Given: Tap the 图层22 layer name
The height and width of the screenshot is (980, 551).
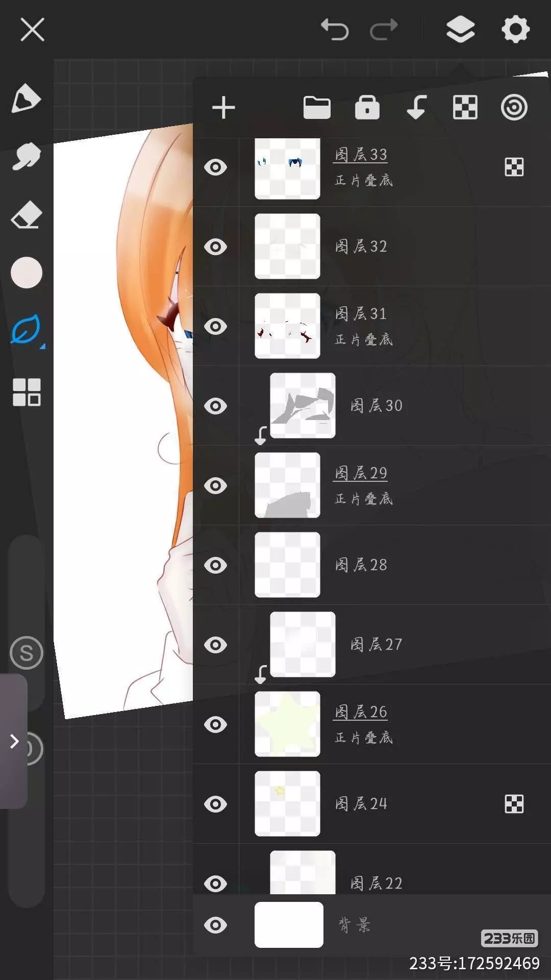Looking at the screenshot, I should 376,884.
